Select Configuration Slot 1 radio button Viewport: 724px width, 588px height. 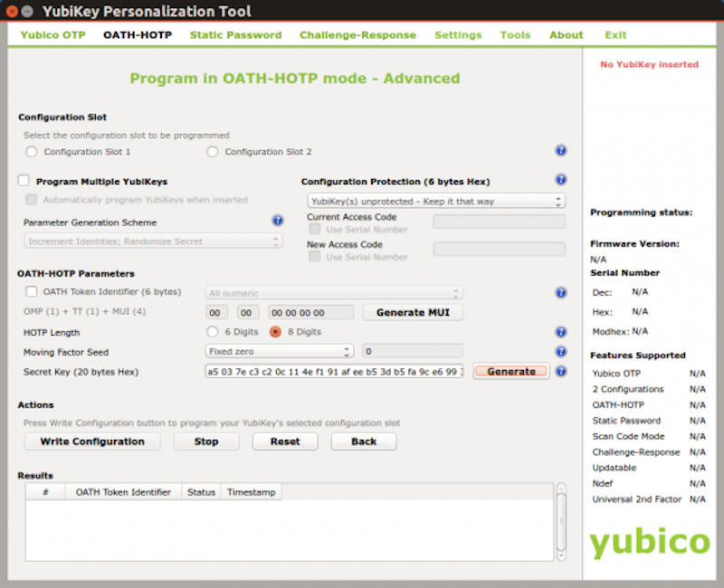[32, 152]
